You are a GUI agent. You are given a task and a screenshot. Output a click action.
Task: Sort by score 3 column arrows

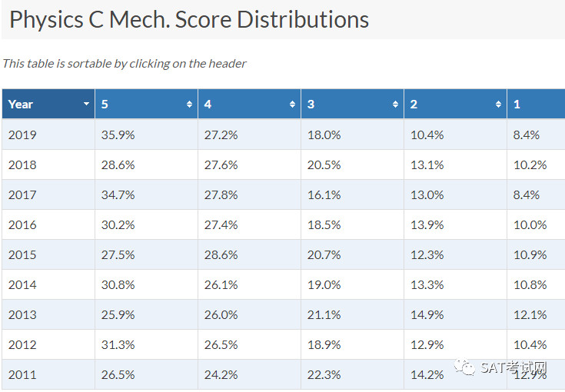tap(395, 104)
